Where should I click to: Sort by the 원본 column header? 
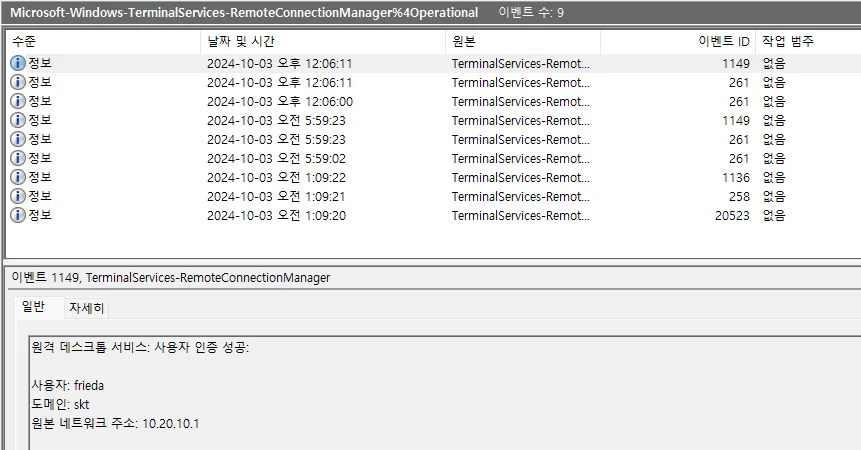click(523, 42)
